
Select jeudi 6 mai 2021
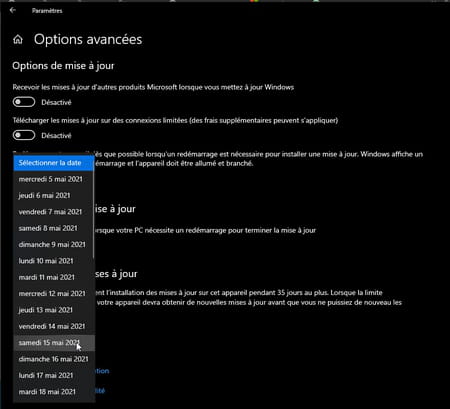[x=53, y=196]
